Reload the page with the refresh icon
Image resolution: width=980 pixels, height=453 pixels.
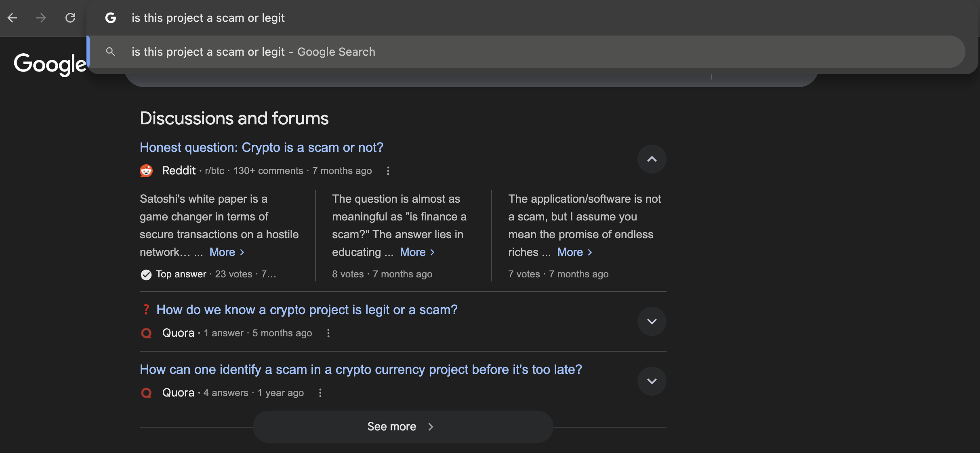point(70,18)
